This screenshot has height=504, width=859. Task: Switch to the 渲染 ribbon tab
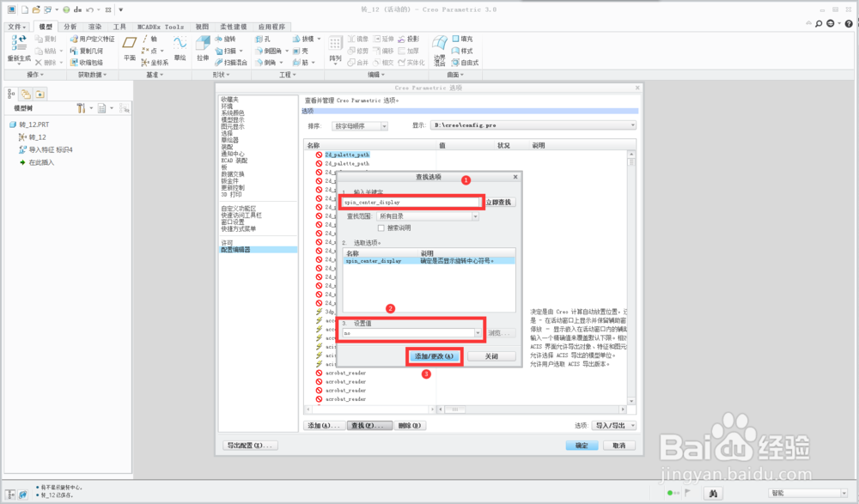[x=94, y=27]
